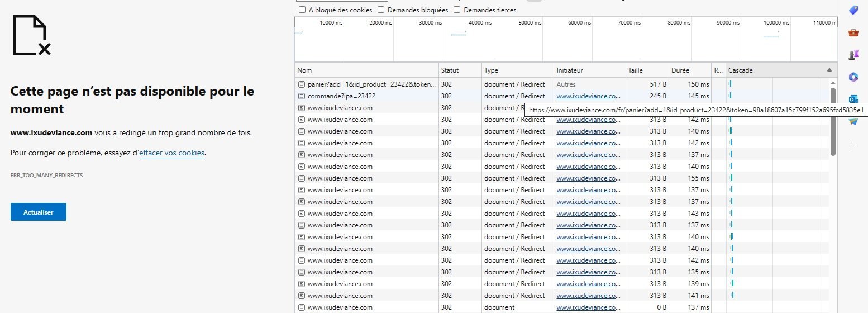The width and height of the screenshot is (868, 313).
Task: Sort requests by the Taille column header
Action: point(647,70)
